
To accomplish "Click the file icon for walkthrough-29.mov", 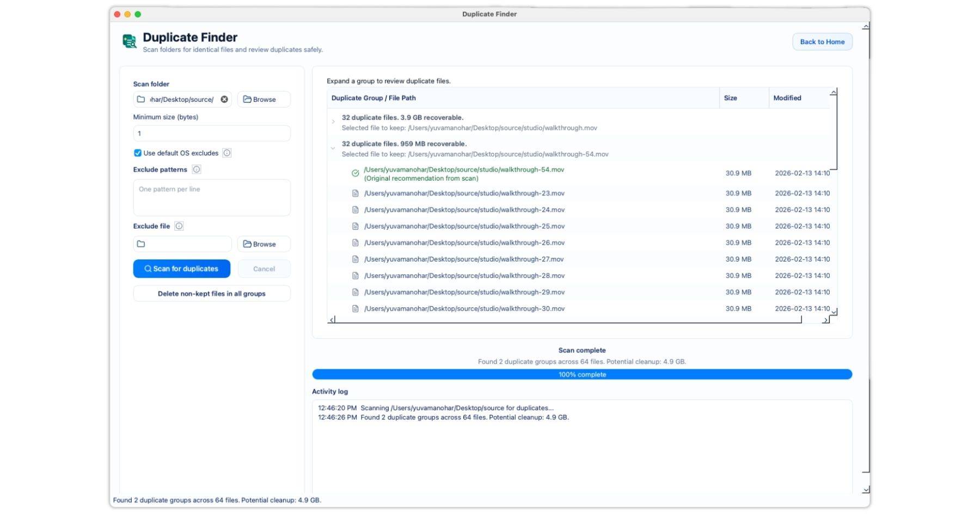I will pyautogui.click(x=356, y=292).
